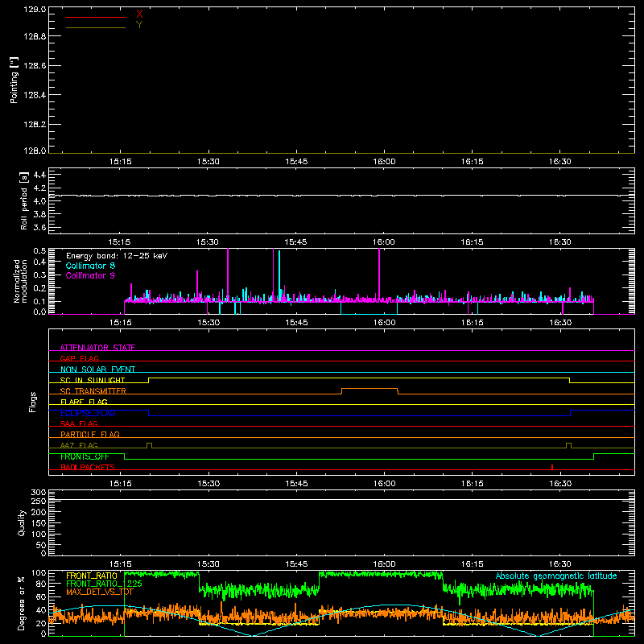Click the Absolute geomagnetic latitude label
The image size is (644, 644).
556,576
